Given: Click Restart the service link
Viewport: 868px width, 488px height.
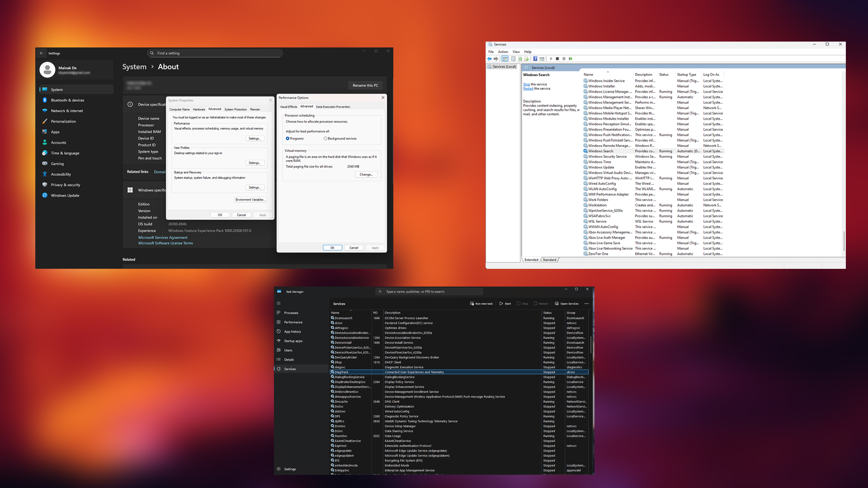Looking at the screenshot, I should [x=528, y=89].
